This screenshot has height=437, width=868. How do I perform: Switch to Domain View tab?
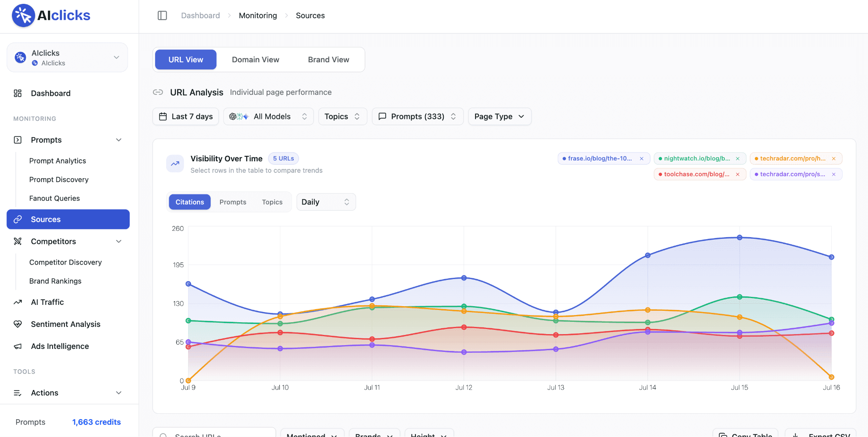(x=256, y=60)
